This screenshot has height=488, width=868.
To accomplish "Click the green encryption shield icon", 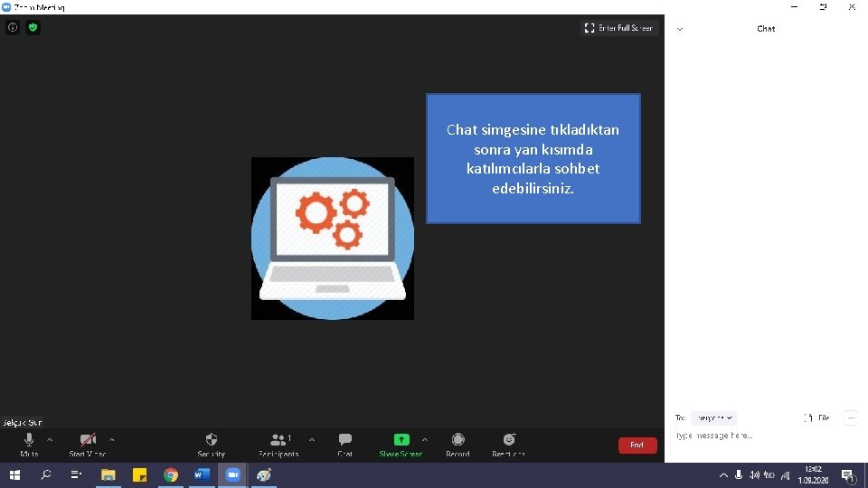I will [x=33, y=27].
